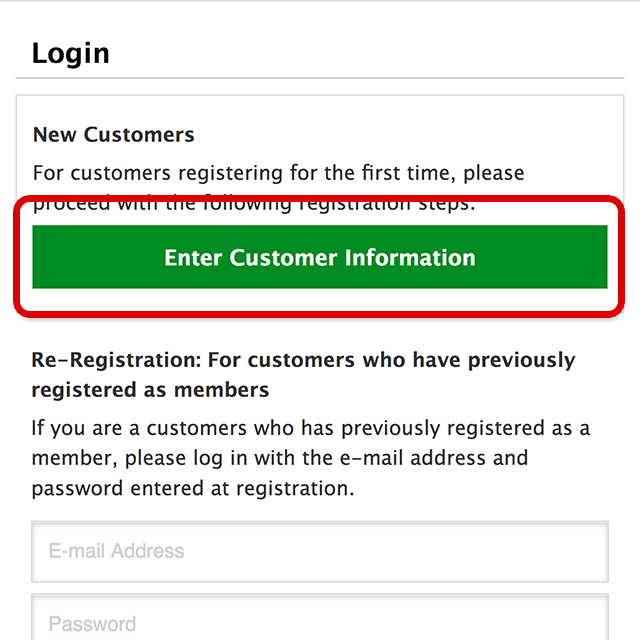Click the Login page heading
This screenshot has height=640, width=640.
[70, 53]
